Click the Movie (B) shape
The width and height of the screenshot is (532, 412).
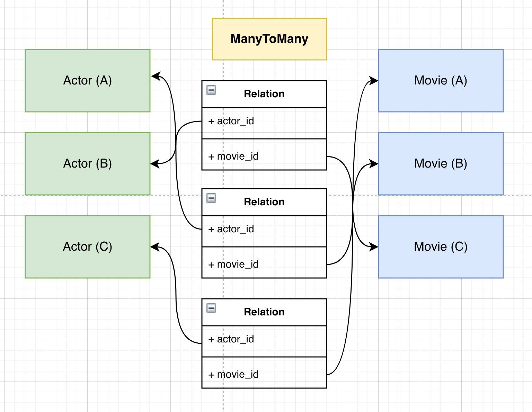[441, 164]
